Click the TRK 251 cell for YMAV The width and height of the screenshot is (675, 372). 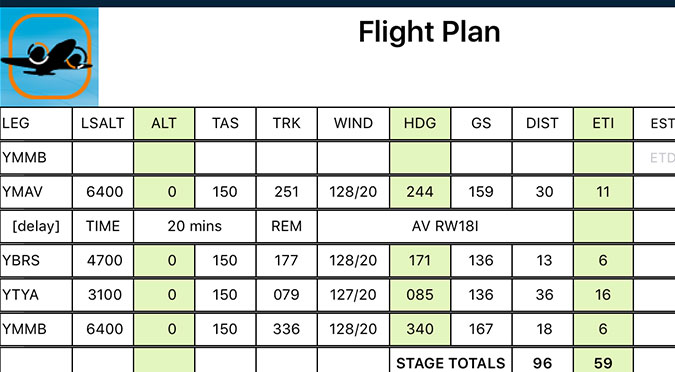[x=286, y=192]
